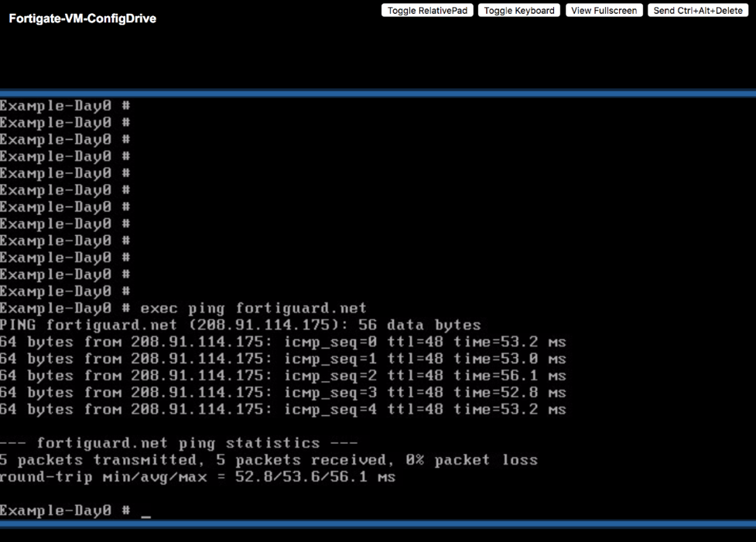Click the Fortigate-VM-ConfigDrive title label

click(82, 18)
